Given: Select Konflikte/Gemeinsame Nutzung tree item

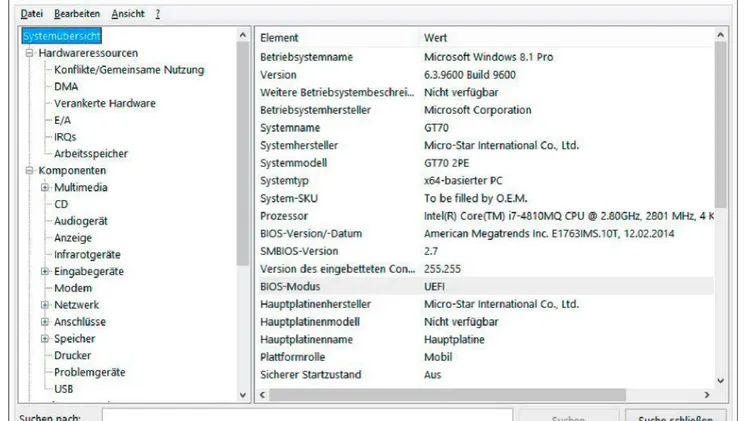Looking at the screenshot, I should pyautogui.click(x=129, y=70).
